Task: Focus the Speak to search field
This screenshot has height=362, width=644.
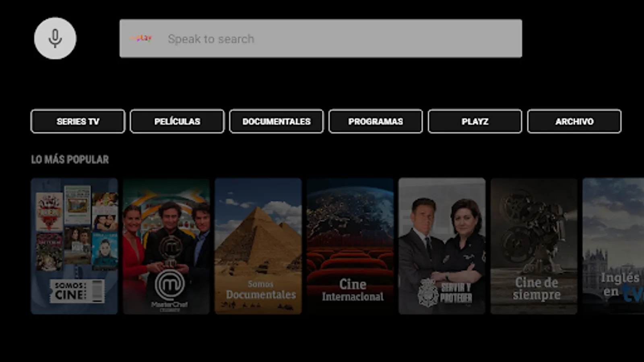Action: click(321, 39)
